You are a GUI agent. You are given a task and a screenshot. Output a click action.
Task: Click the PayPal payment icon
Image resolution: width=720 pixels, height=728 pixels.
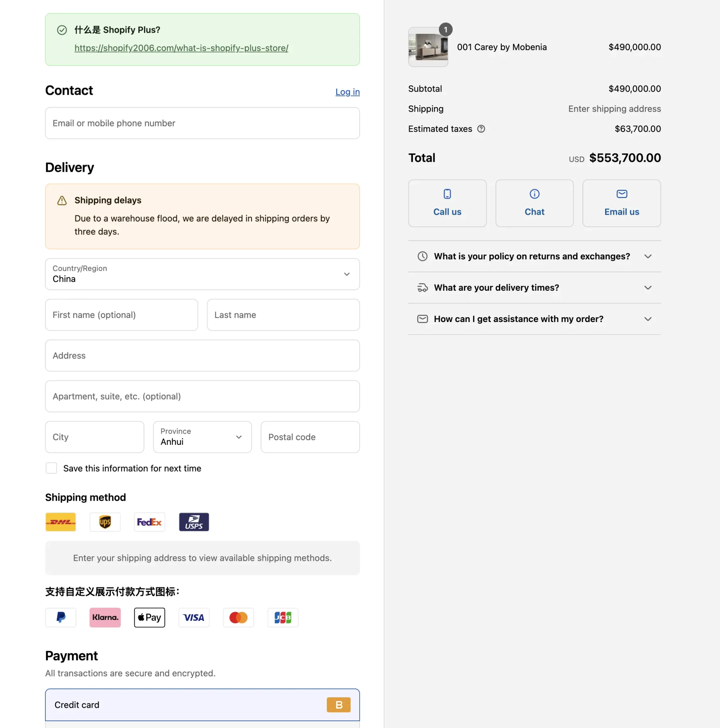pos(60,618)
